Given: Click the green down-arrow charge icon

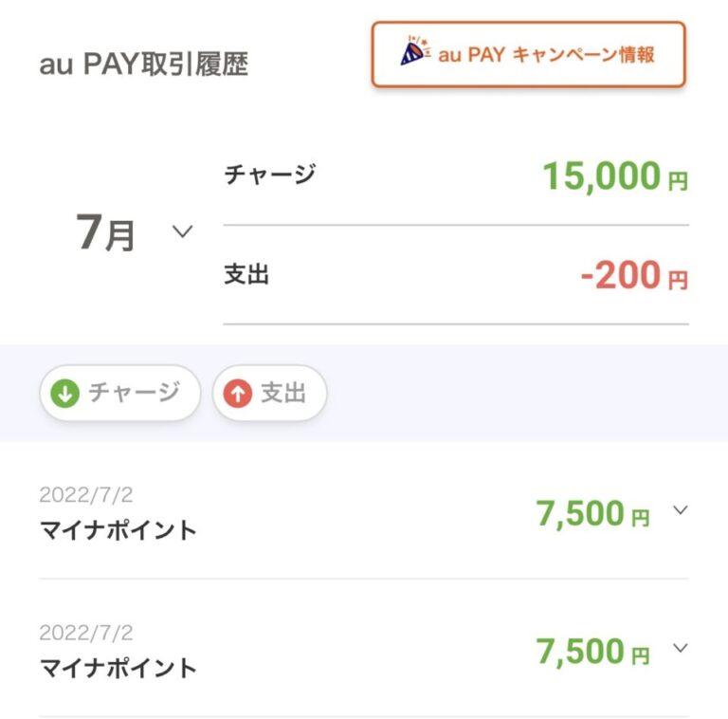Looking at the screenshot, I should click(x=64, y=393).
